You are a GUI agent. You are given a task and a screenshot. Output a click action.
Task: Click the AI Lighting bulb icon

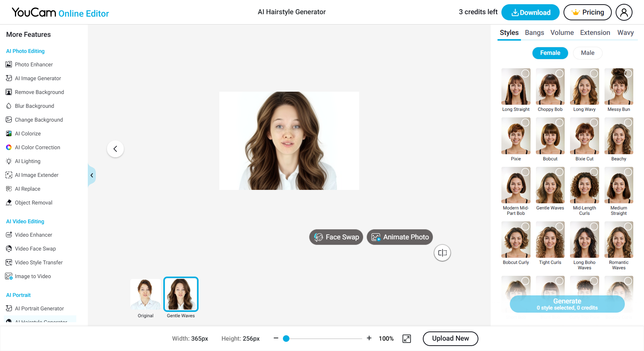[x=9, y=161]
